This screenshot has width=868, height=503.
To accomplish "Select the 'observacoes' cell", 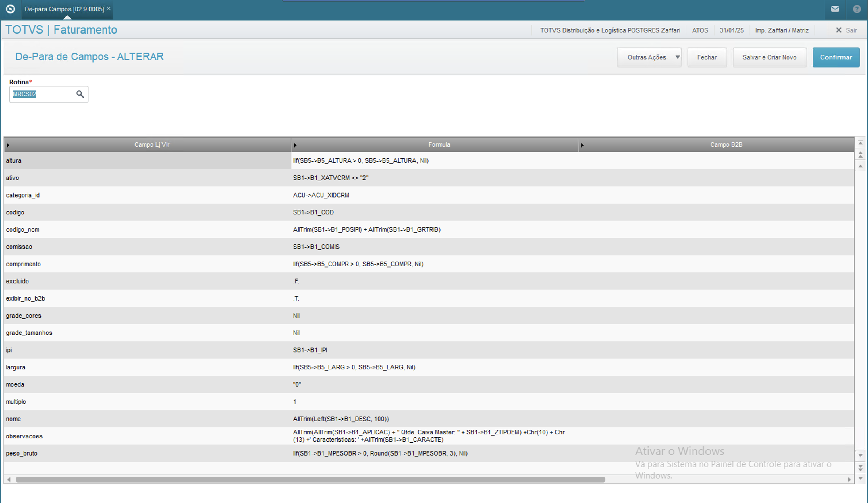I will coord(147,436).
